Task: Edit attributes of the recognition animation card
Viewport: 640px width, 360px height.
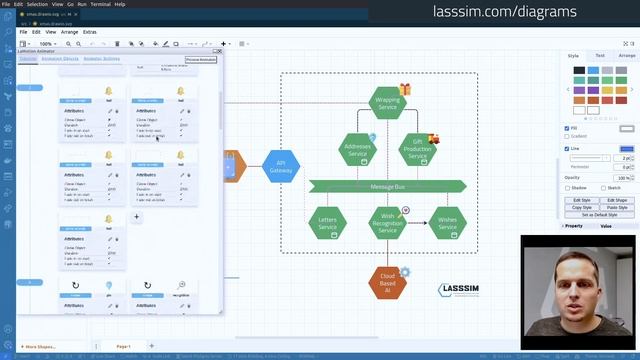Action: [182, 306]
